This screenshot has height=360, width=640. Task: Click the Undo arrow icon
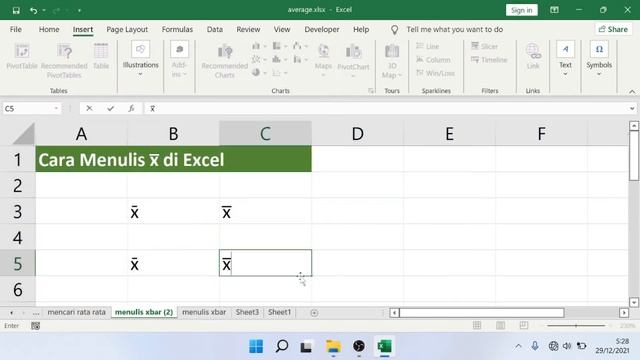[x=33, y=10]
